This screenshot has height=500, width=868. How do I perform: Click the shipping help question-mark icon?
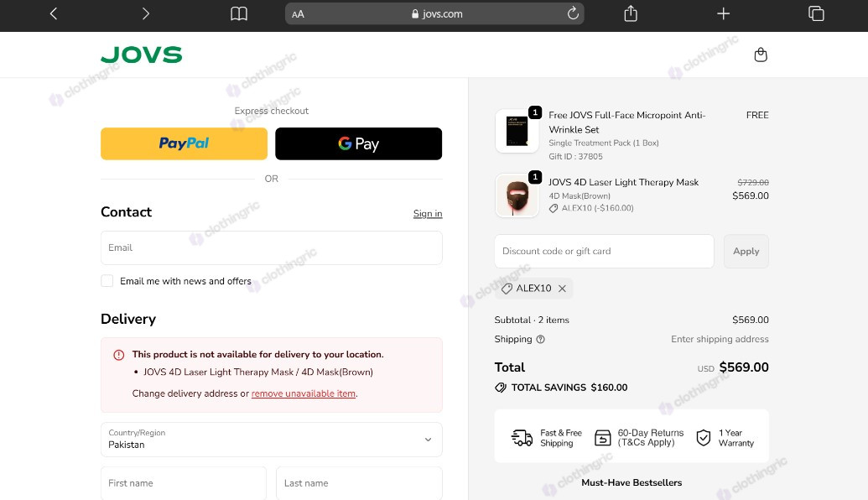pyautogui.click(x=541, y=340)
